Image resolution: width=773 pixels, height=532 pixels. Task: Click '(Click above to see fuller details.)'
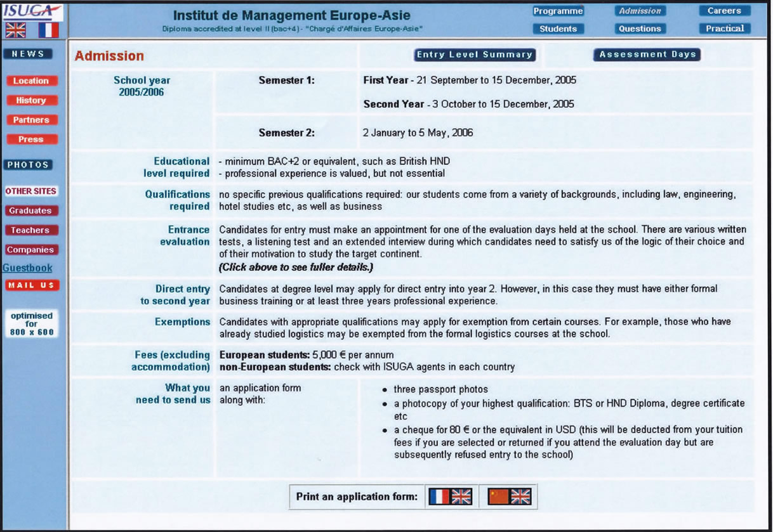click(x=296, y=267)
